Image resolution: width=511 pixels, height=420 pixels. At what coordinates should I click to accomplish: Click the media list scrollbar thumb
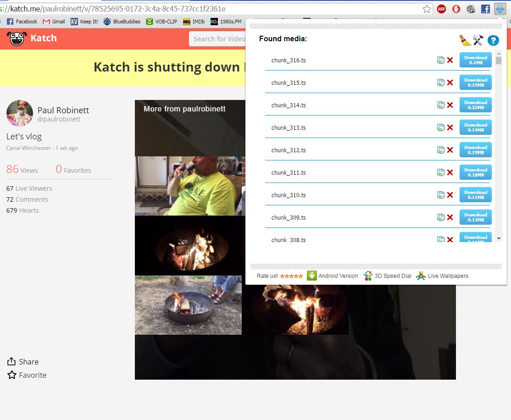click(499, 60)
